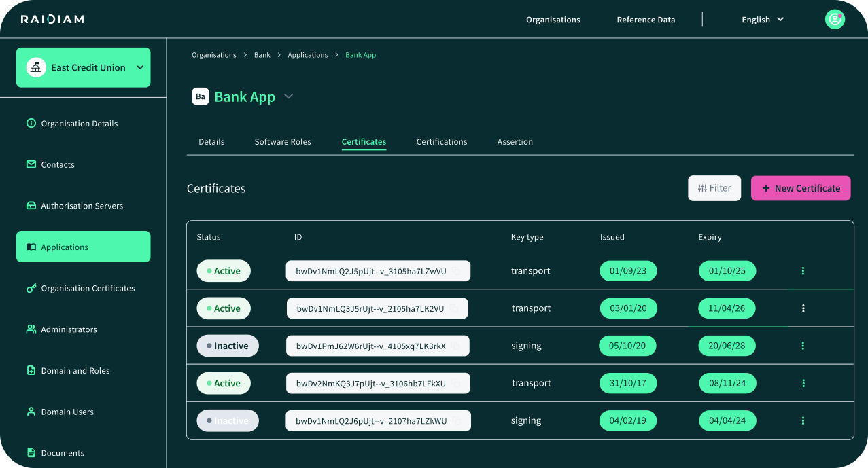Open Organisation Certificates in the sidebar
Screen dimensions: 868x468
click(x=88, y=288)
